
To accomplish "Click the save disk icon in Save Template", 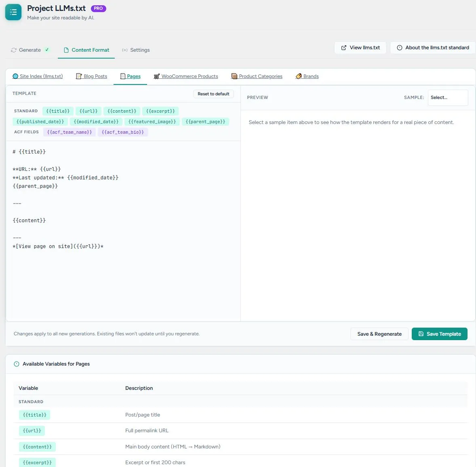I will pos(421,334).
